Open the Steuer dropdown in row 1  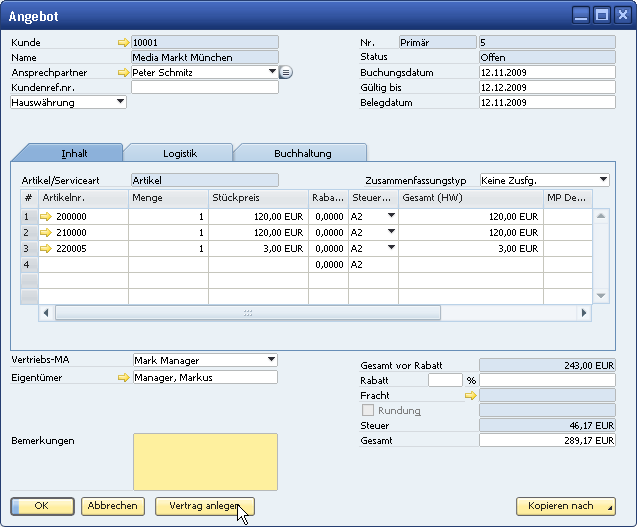coord(391,217)
